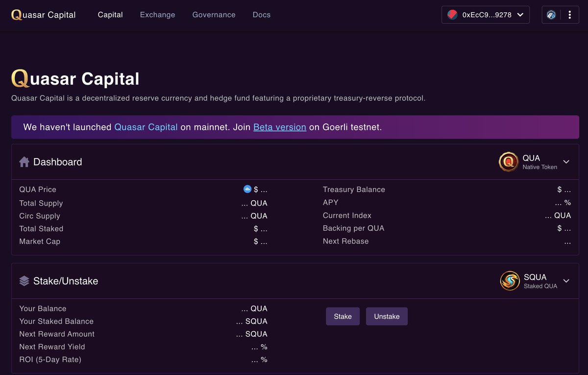Select the QUA Price label

coord(38,189)
